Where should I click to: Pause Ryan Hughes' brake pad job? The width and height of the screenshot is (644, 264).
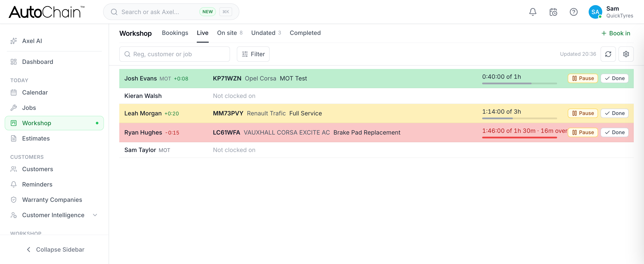point(583,132)
